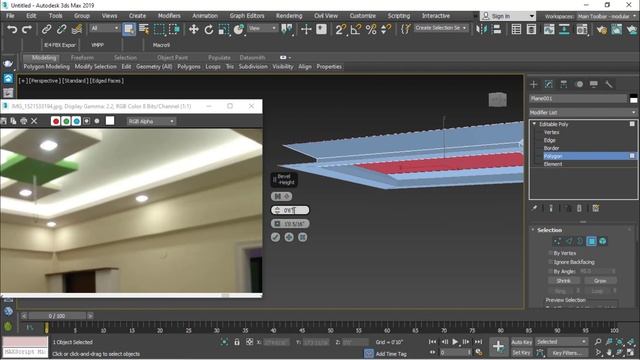Screen dimensions: 640x360
Task: Click the Redo arrow icon
Action: pos(27,29)
